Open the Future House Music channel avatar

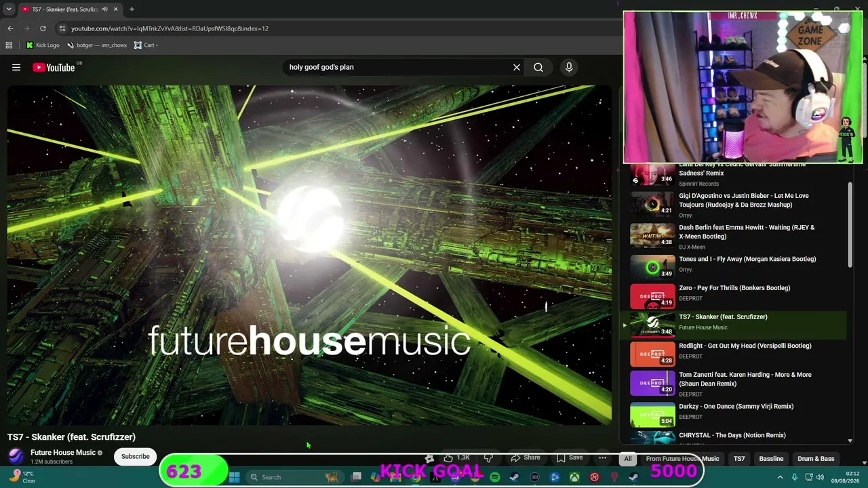click(16, 456)
